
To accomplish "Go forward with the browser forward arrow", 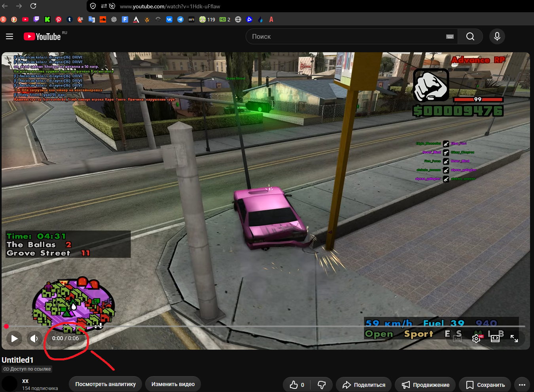I will click(19, 6).
